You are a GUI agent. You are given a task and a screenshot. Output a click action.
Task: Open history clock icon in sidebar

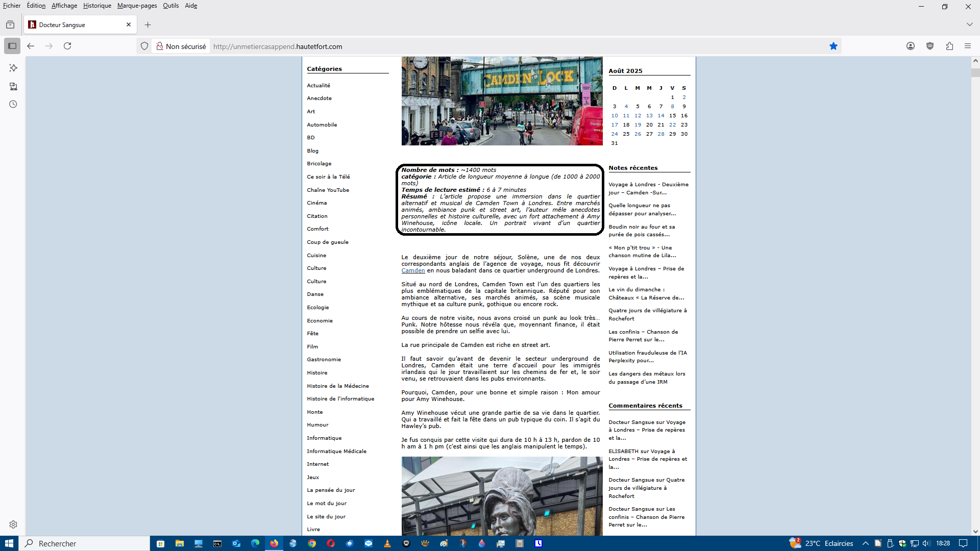coord(13,104)
